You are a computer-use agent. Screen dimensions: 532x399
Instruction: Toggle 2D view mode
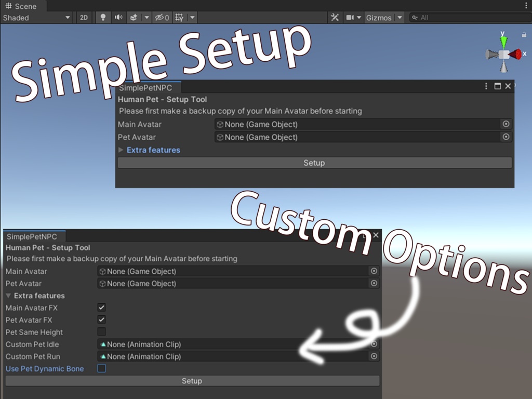[84, 18]
